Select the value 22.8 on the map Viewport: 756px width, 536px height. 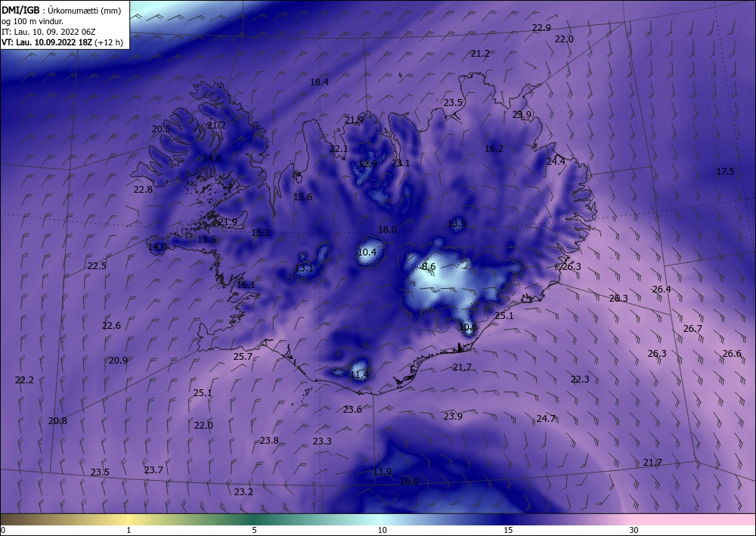(143, 190)
